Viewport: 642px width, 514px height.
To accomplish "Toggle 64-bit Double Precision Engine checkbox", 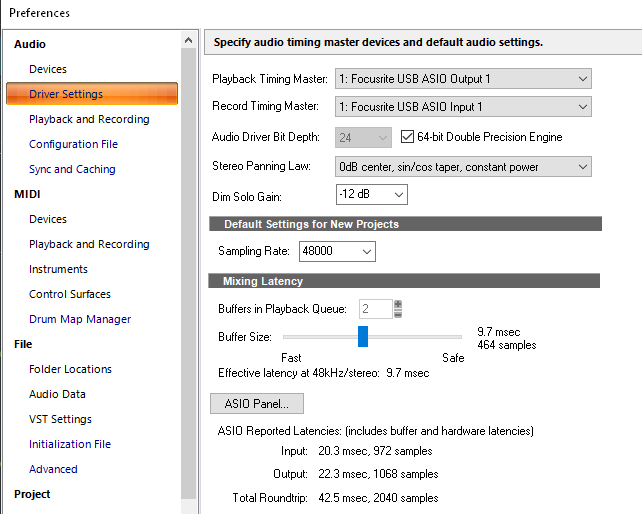I will tap(408, 137).
